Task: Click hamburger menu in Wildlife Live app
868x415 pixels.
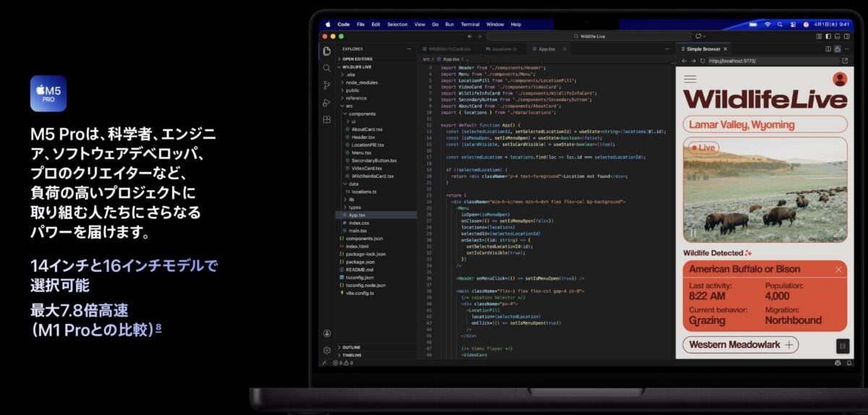Action: pos(690,79)
